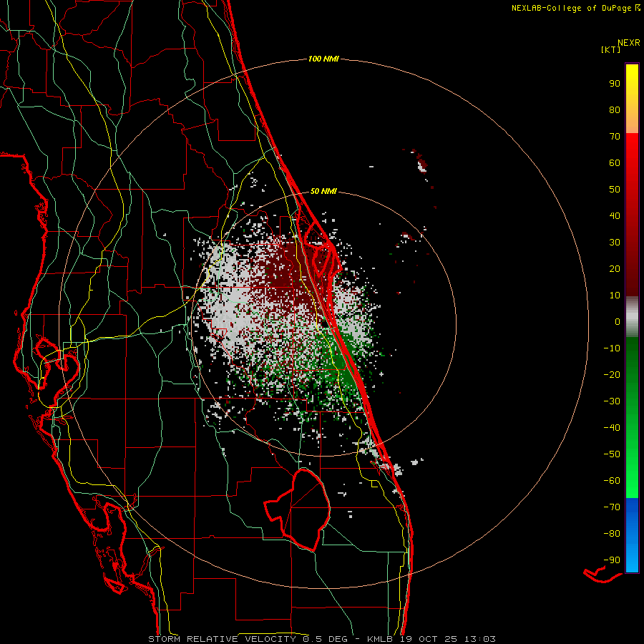
Task: Click the -20 knot scale value
Action: click(x=612, y=374)
